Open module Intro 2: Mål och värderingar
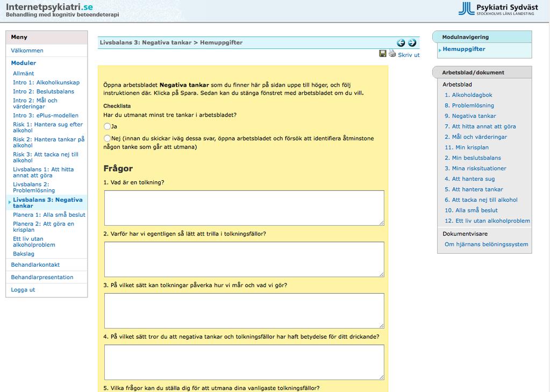 click(x=35, y=104)
